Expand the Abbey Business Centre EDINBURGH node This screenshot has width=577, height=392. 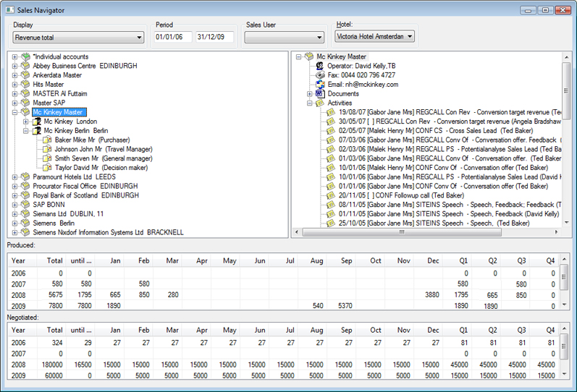[x=14, y=67]
